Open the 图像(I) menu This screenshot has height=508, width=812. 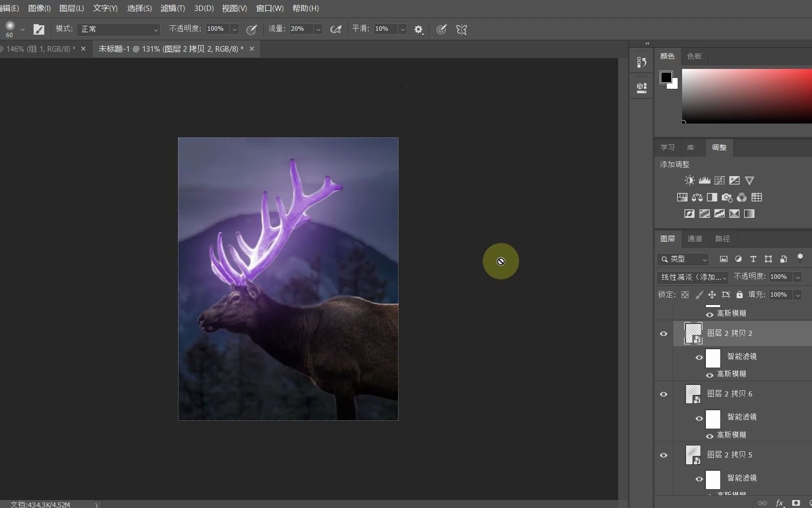click(x=39, y=8)
